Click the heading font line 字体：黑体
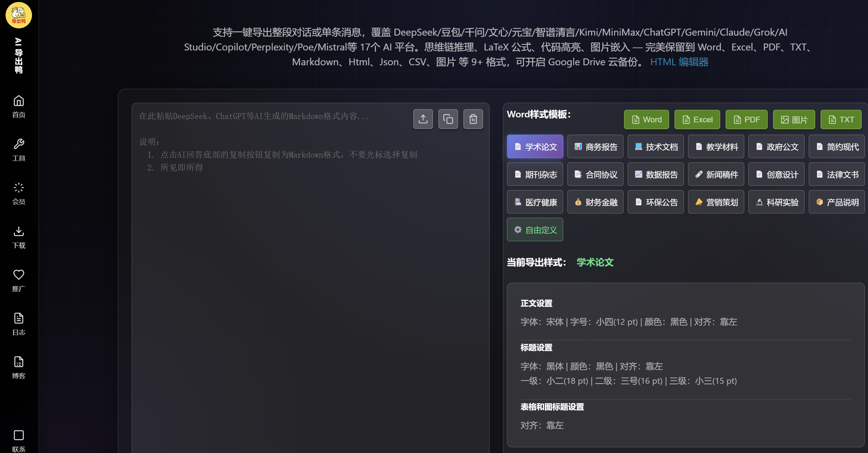 592,366
